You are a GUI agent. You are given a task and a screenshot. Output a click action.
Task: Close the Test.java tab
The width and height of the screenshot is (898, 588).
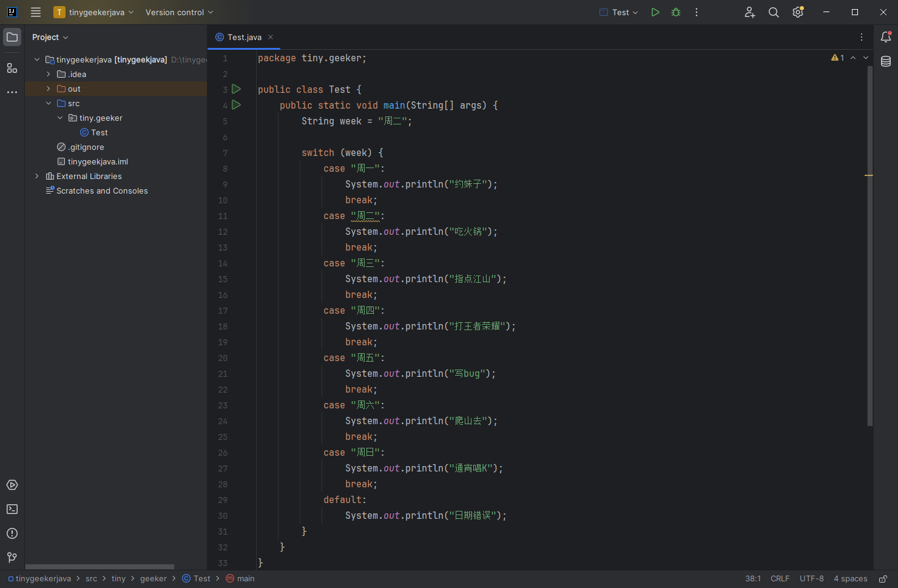(x=271, y=37)
